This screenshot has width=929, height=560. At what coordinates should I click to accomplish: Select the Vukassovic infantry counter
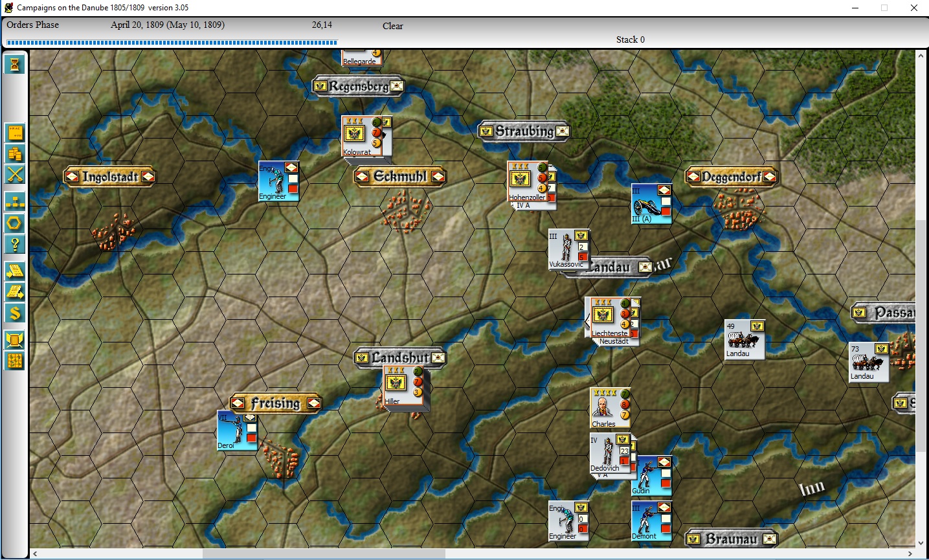[x=568, y=249]
